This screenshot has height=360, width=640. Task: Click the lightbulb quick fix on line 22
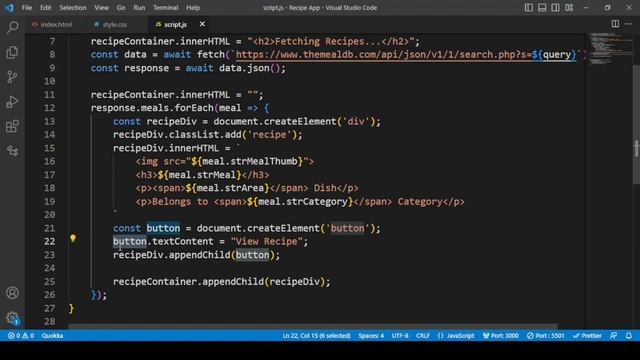pos(73,238)
